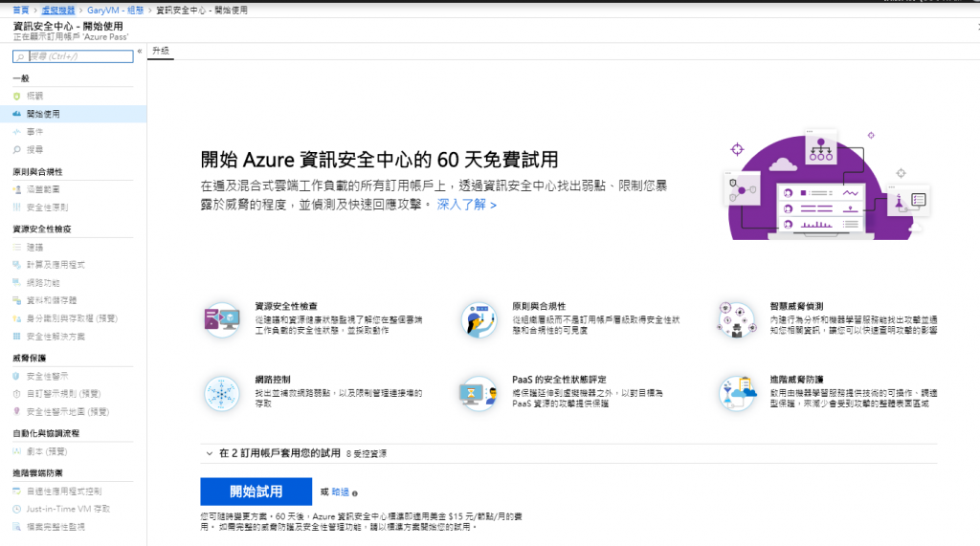Go to 首頁 in the breadcrumb
Viewport: 980px width, 546px height.
coord(21,10)
